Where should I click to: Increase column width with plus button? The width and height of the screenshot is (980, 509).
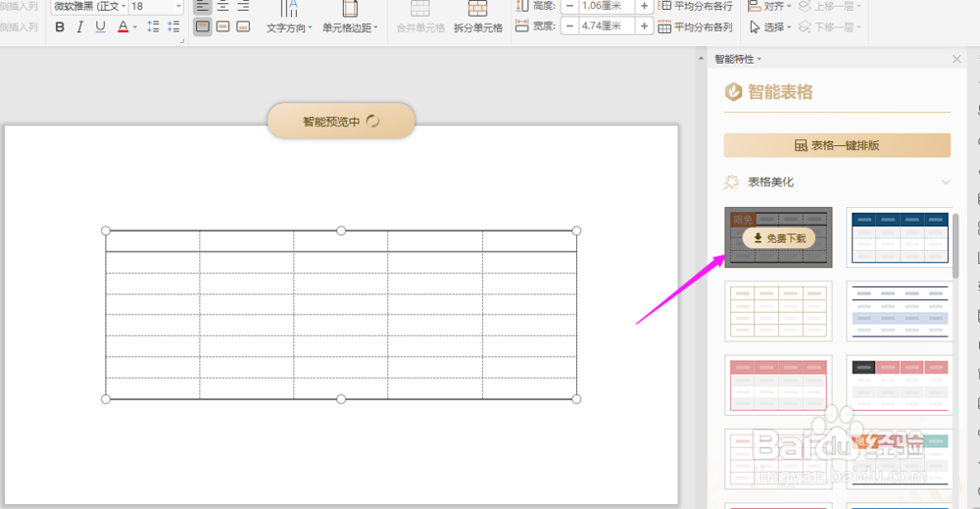click(644, 26)
